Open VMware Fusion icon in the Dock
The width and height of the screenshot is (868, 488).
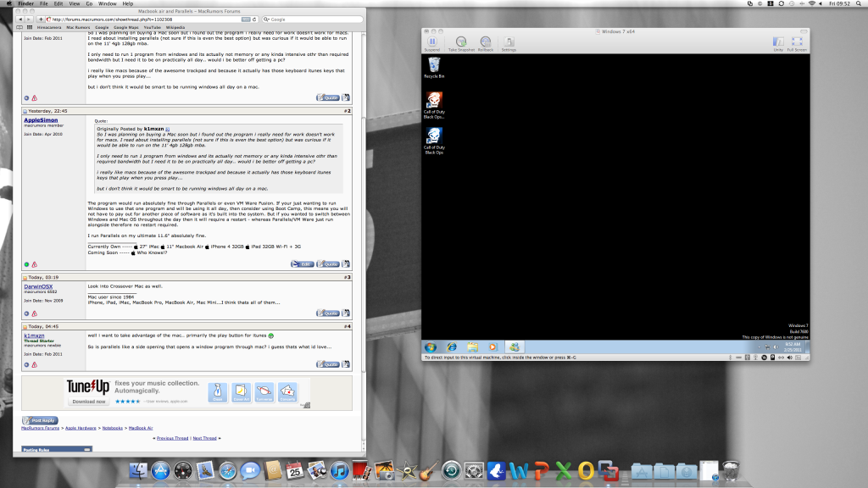(x=609, y=471)
